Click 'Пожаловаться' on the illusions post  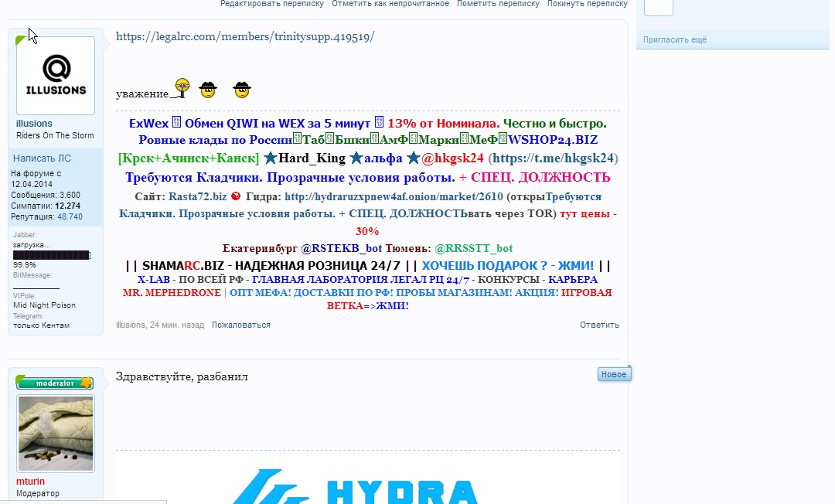coord(241,325)
